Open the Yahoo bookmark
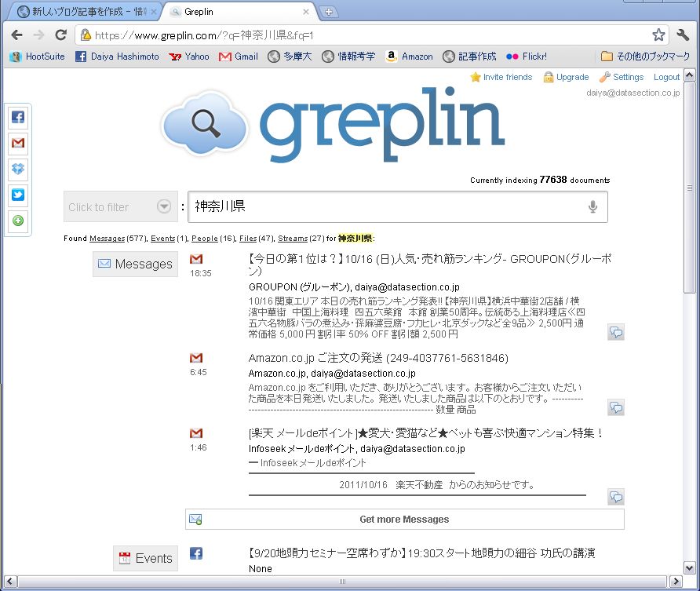The image size is (700, 591). [189, 57]
